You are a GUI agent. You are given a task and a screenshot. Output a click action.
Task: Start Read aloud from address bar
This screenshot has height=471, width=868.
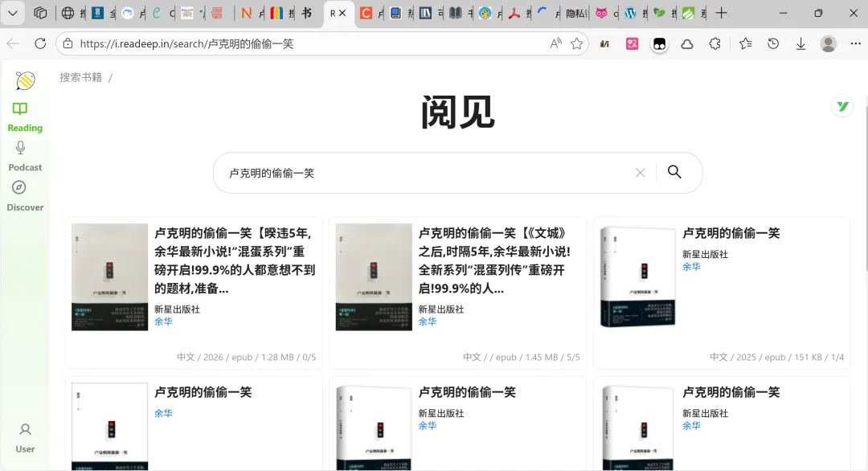pyautogui.click(x=556, y=43)
